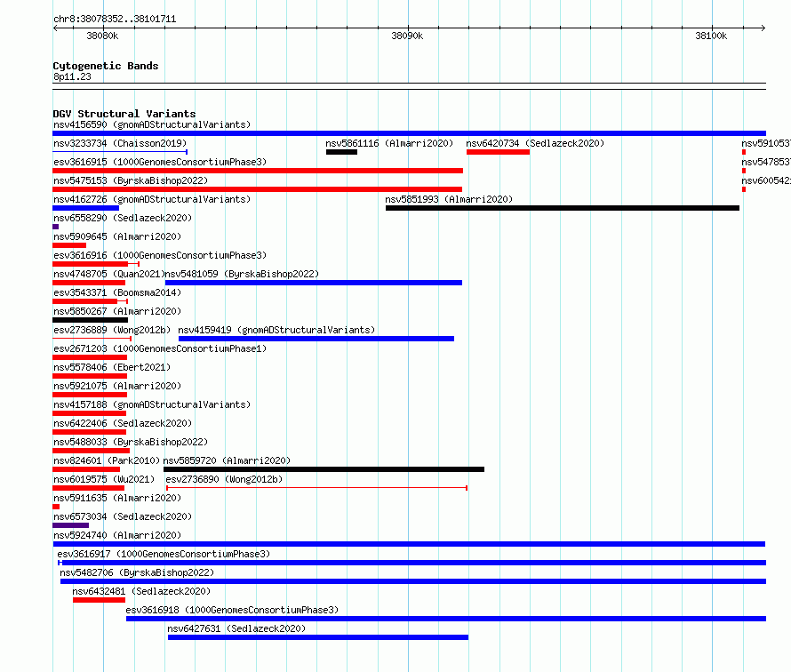Select the blue nsv5481059 (ByrskaBishop2022) bar
Image resolution: width=791 pixels, height=672 pixels.
tap(313, 283)
